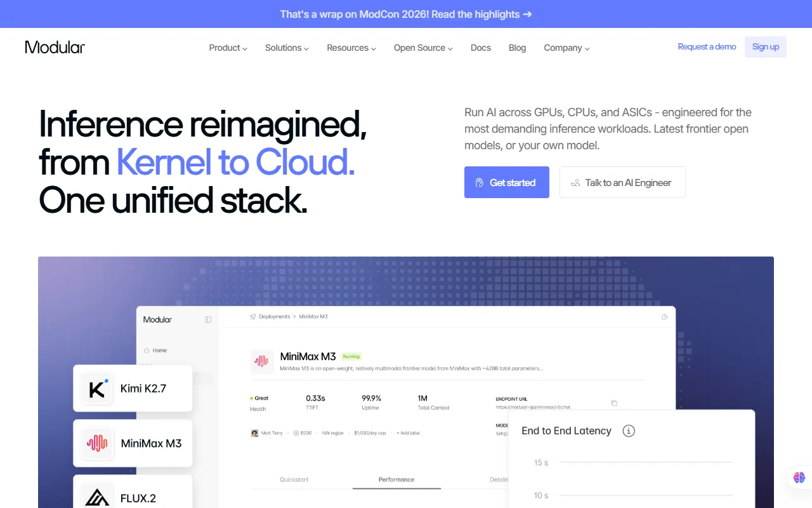Image resolution: width=812 pixels, height=508 pixels.
Task: Click the $1,000/day cap label
Action: click(x=369, y=433)
